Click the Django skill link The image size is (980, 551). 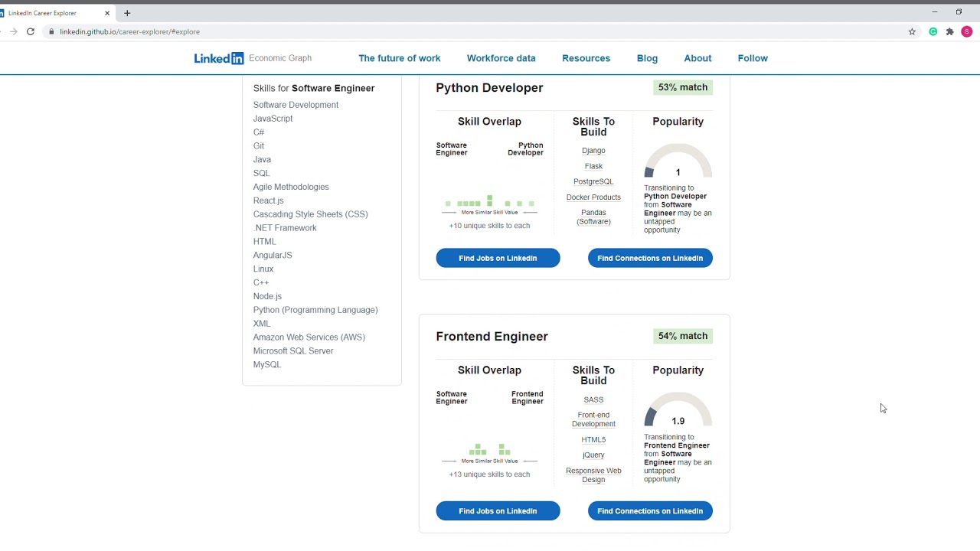pos(593,151)
